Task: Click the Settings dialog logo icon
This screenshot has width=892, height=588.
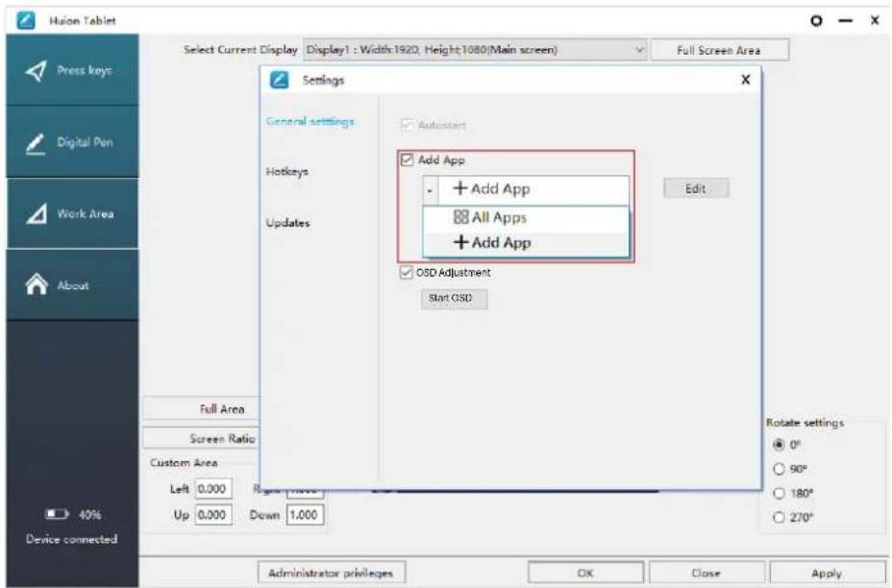Action: (279, 80)
